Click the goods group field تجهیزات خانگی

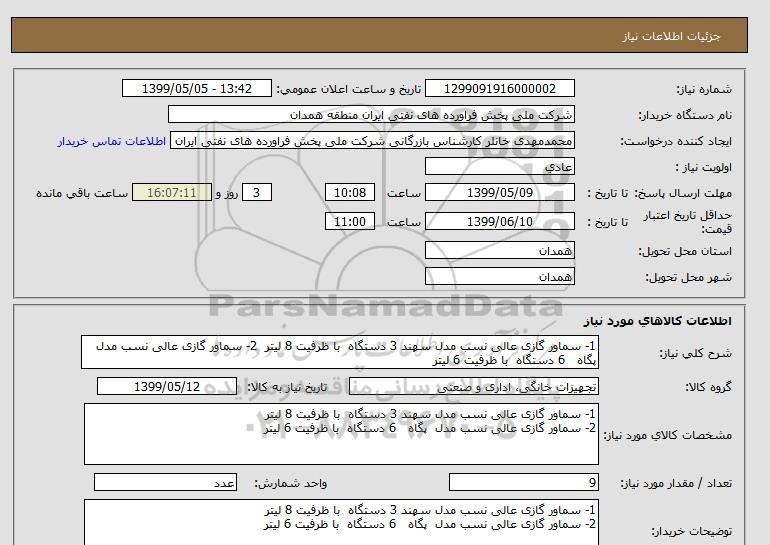(x=473, y=386)
